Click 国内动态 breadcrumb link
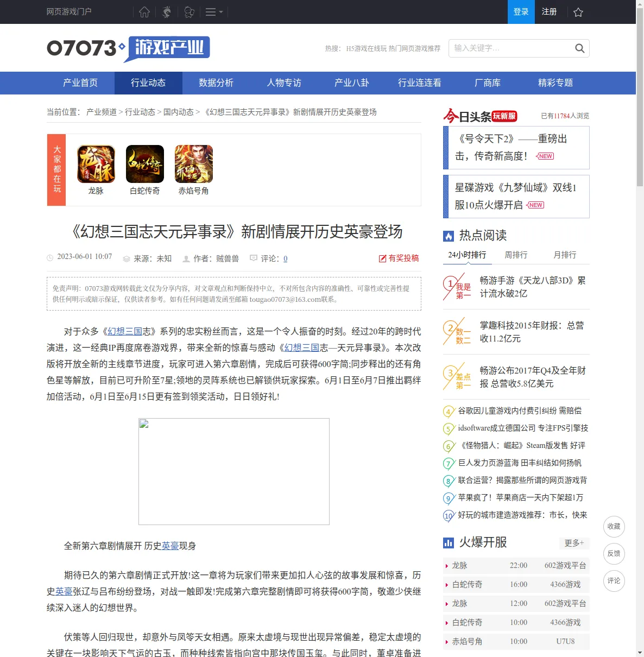 [x=179, y=112]
